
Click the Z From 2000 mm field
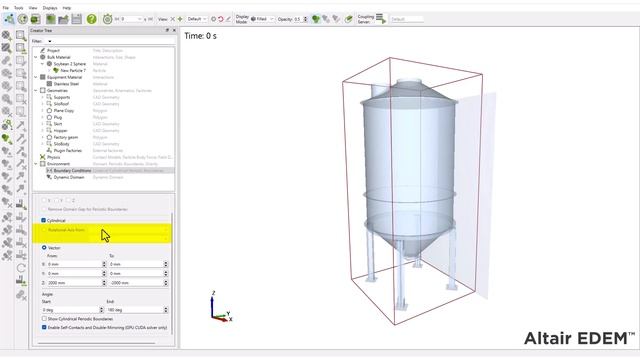click(x=76, y=282)
